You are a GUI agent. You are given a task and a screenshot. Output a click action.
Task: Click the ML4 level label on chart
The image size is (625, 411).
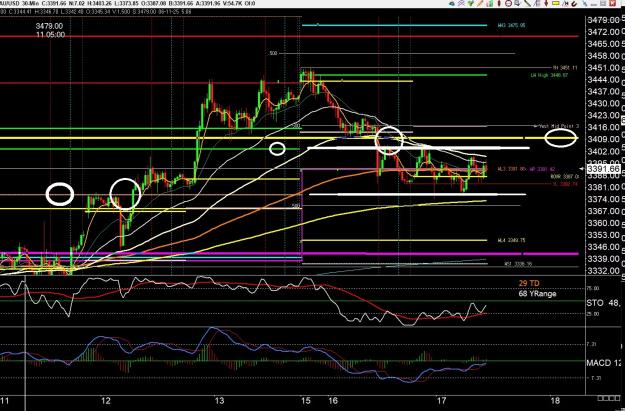click(511, 240)
